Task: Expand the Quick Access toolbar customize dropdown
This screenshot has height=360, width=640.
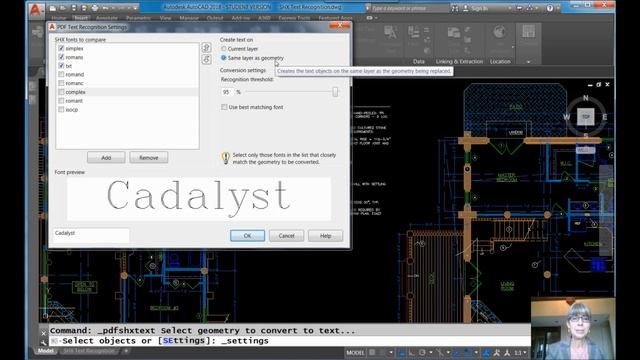Action: tap(136, 8)
